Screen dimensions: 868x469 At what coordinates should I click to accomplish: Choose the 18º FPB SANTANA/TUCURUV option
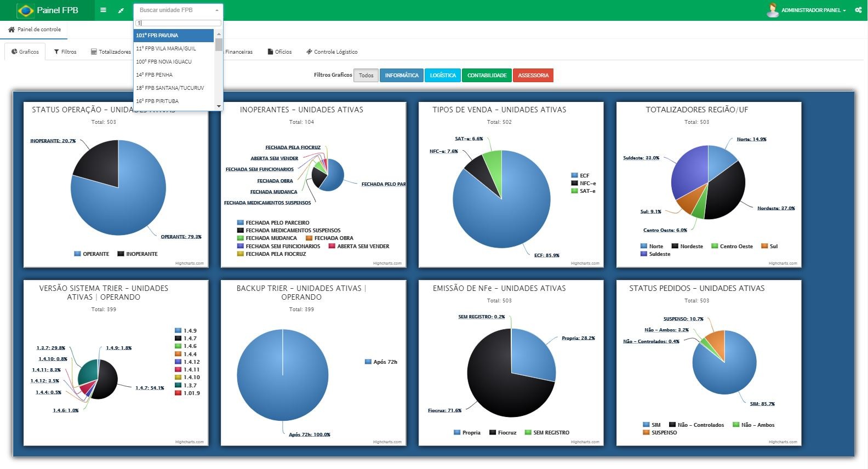pyautogui.click(x=174, y=88)
